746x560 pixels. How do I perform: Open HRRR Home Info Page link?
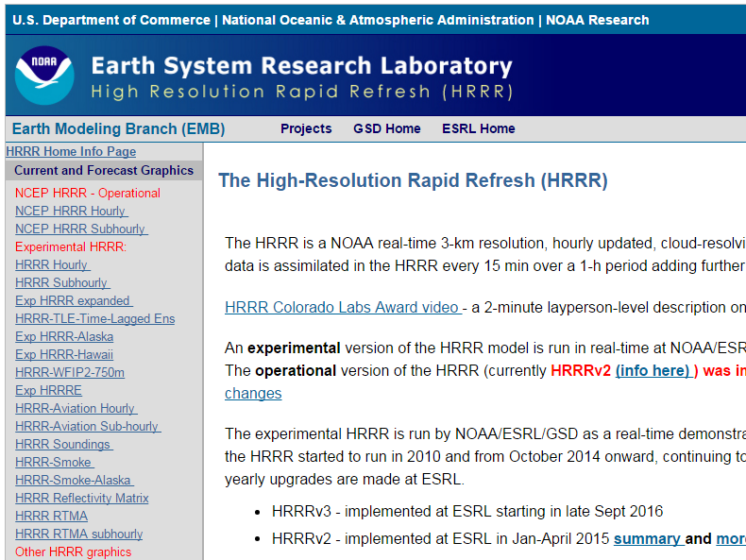point(71,151)
